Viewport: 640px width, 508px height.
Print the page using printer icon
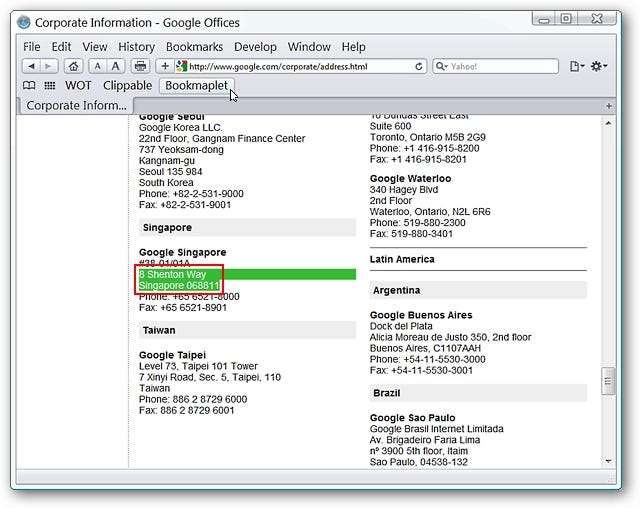pyautogui.click(x=141, y=66)
